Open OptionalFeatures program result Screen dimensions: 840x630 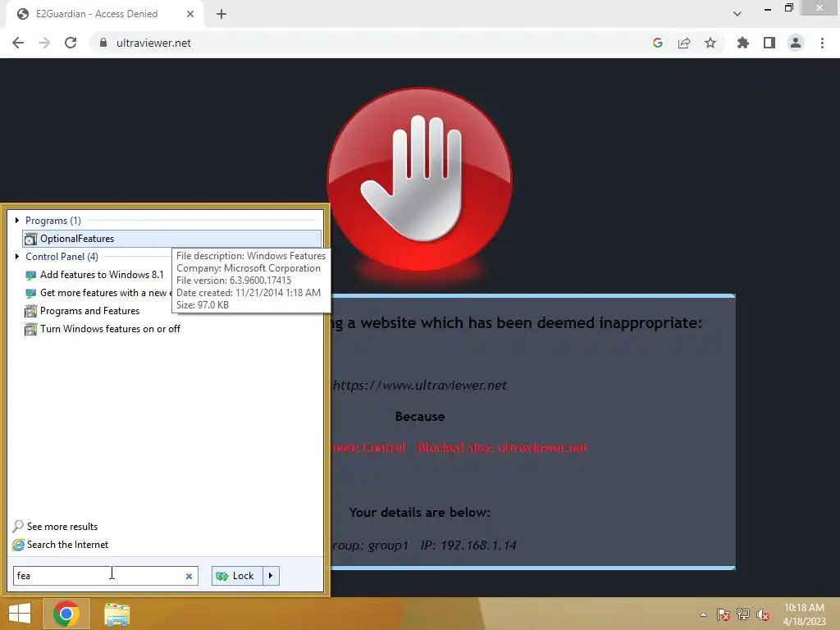pyautogui.click(x=172, y=239)
